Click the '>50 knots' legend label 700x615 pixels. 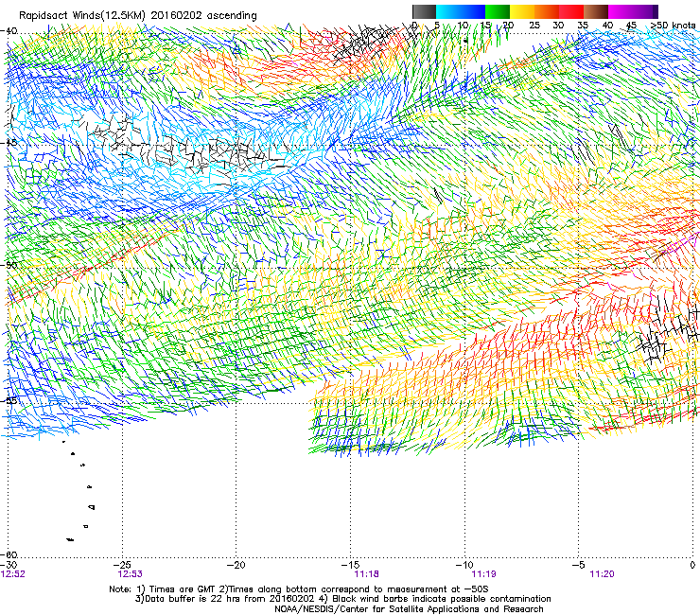[673, 25]
